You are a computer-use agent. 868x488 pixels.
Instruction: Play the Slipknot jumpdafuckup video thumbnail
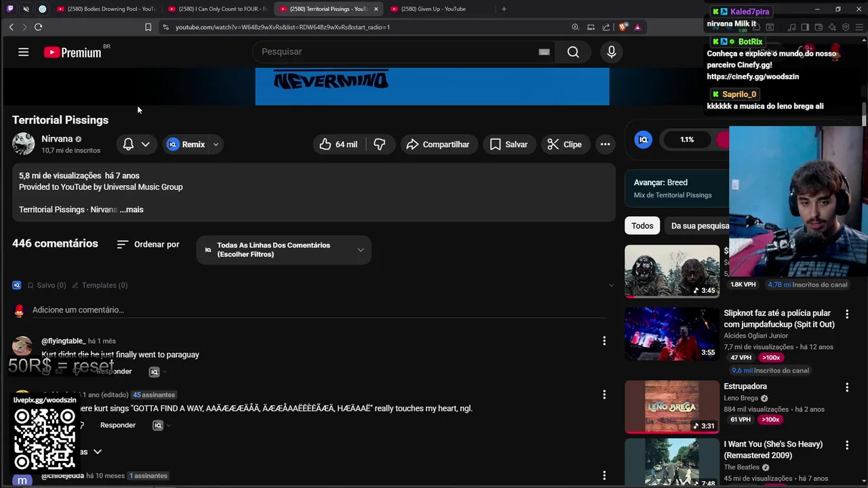coord(672,334)
